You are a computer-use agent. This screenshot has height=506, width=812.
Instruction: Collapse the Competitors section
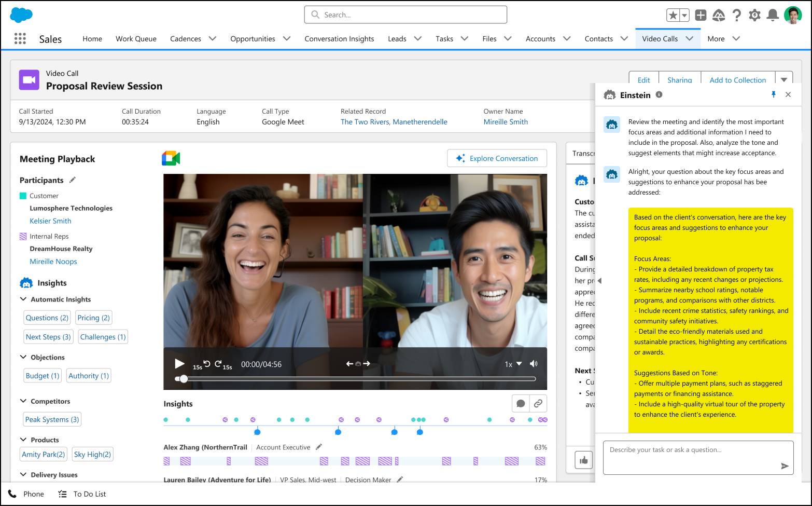(x=23, y=401)
